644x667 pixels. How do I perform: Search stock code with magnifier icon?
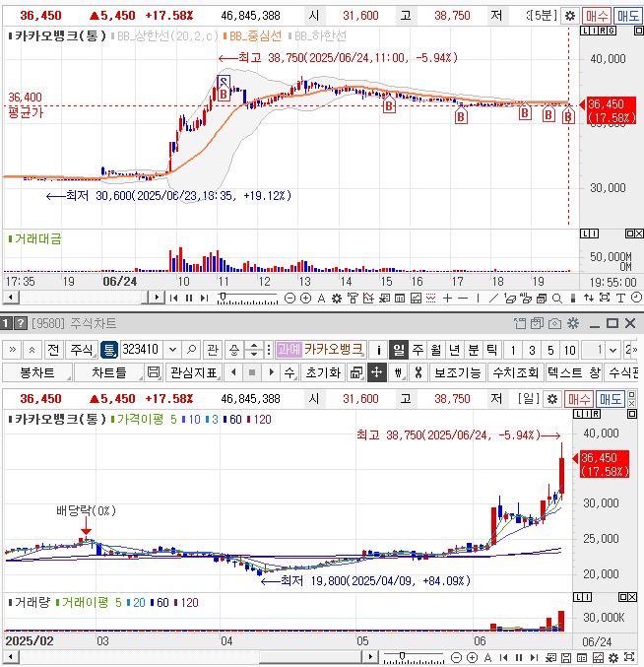(x=191, y=350)
